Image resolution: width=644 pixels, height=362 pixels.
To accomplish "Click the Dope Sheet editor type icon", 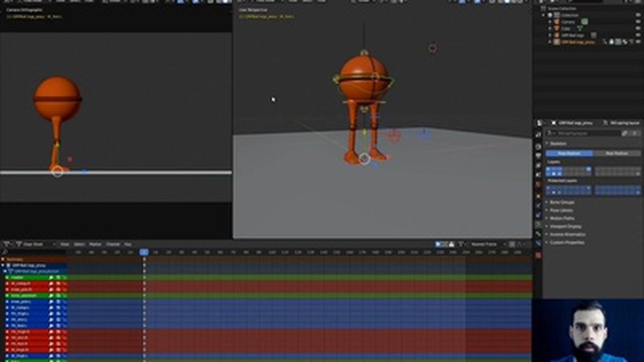I will coord(19,244).
